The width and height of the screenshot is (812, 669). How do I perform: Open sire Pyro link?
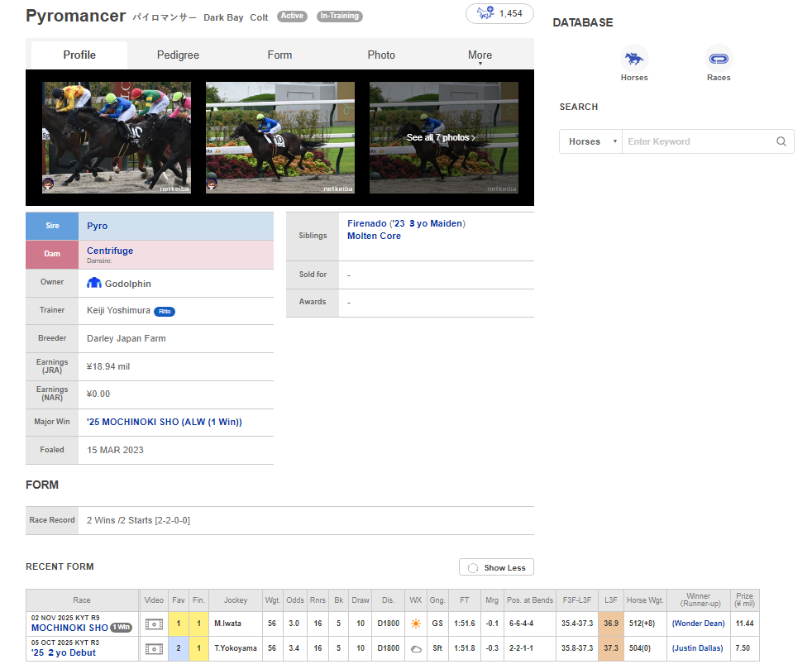98,226
